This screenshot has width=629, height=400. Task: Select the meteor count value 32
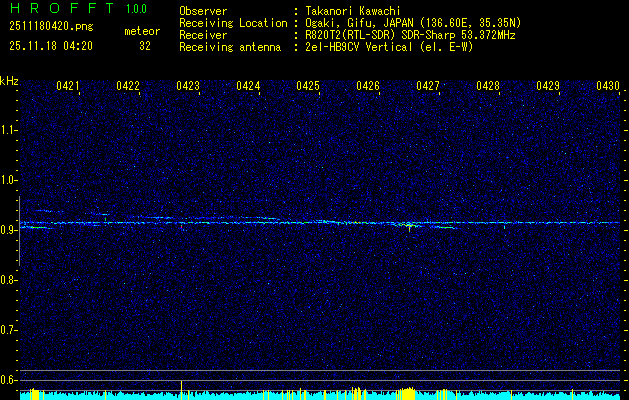145,46
